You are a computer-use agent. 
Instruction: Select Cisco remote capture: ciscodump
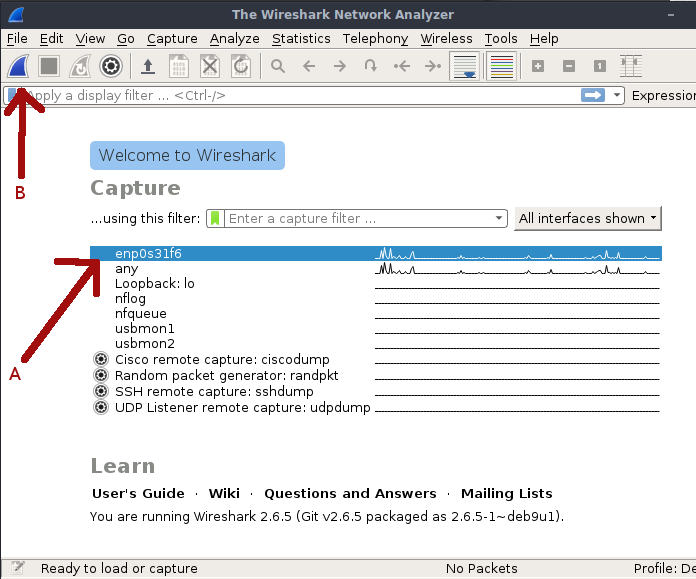click(376, 359)
